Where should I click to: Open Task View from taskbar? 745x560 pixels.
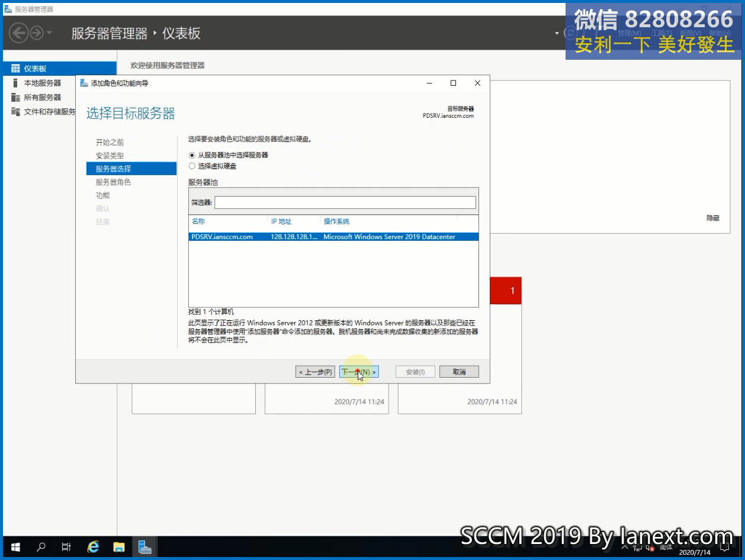tap(66, 547)
